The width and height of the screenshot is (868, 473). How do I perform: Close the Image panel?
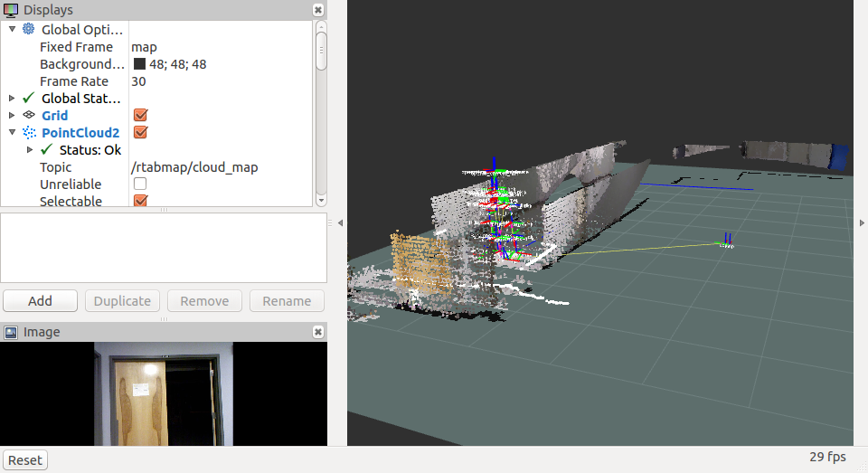tap(317, 332)
